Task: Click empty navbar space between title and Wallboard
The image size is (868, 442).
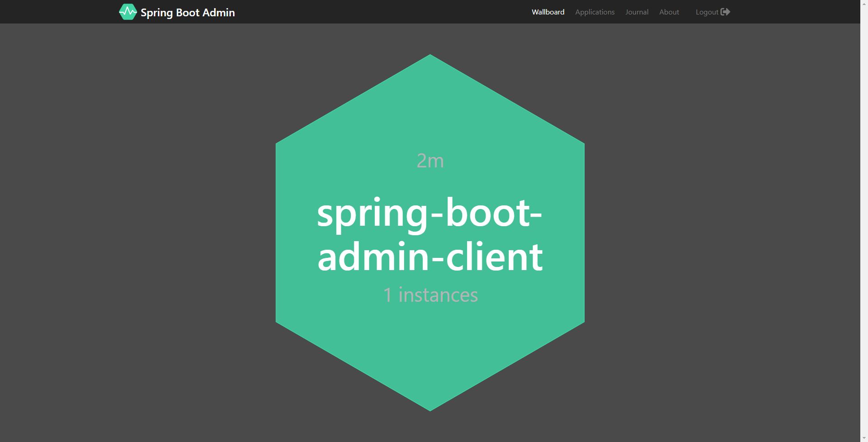Action: tap(382, 12)
